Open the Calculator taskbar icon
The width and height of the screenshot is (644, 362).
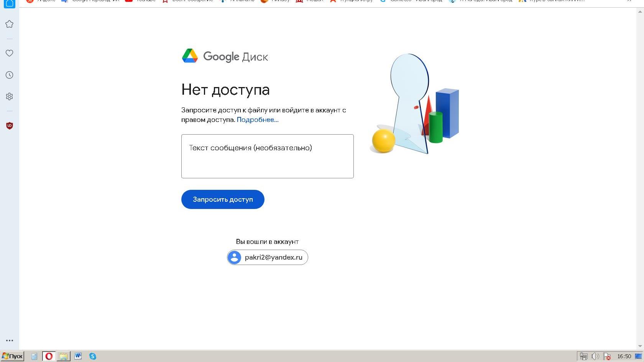(x=34, y=356)
